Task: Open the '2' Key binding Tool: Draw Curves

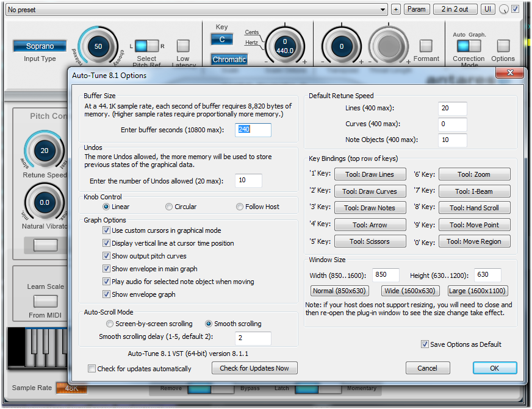Action: pyautogui.click(x=370, y=191)
